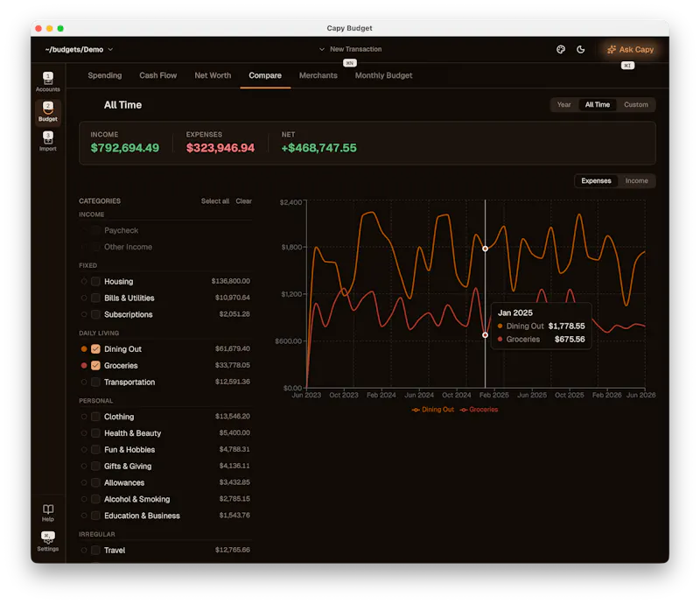This screenshot has width=700, height=604.
Task: Switch to the Merchants tab
Action: (x=318, y=75)
